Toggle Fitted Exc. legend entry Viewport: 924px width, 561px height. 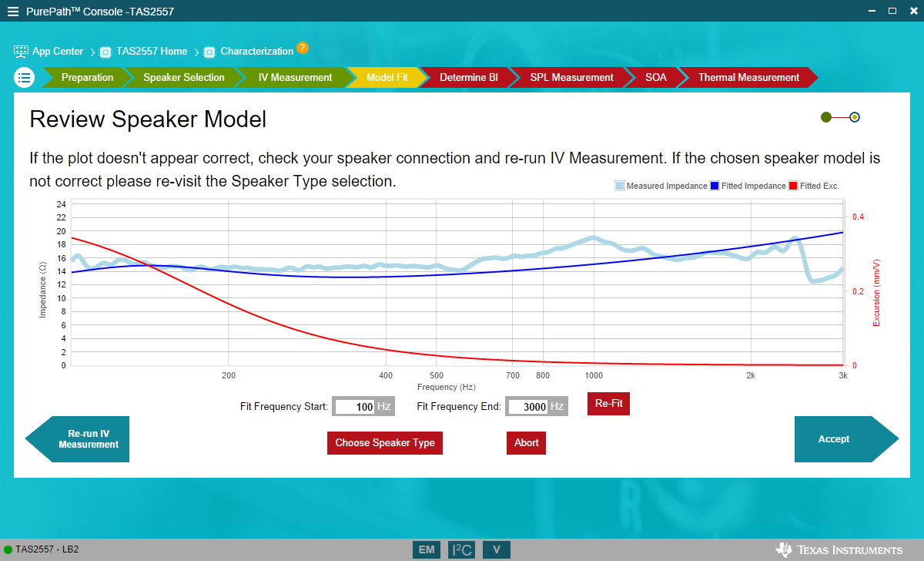815,186
